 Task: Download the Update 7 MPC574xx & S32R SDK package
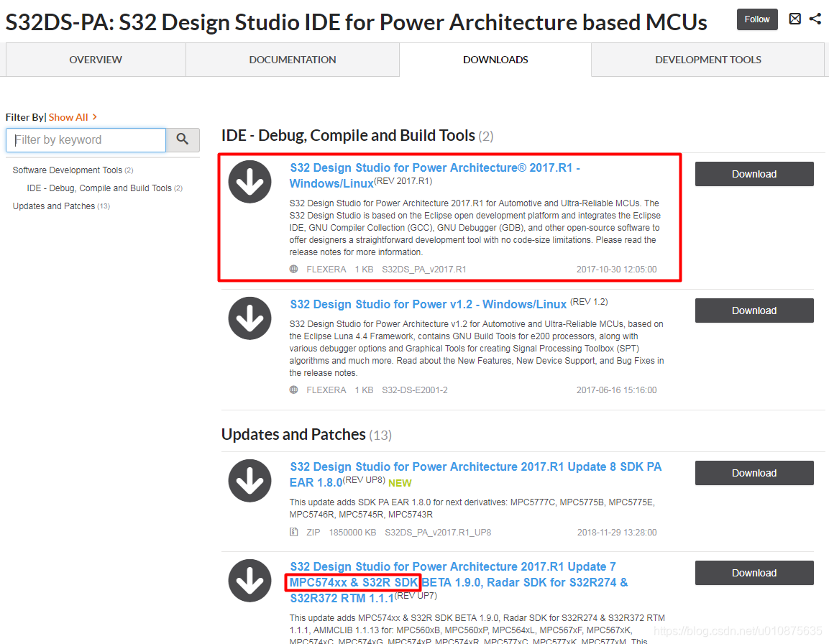pyautogui.click(x=754, y=573)
